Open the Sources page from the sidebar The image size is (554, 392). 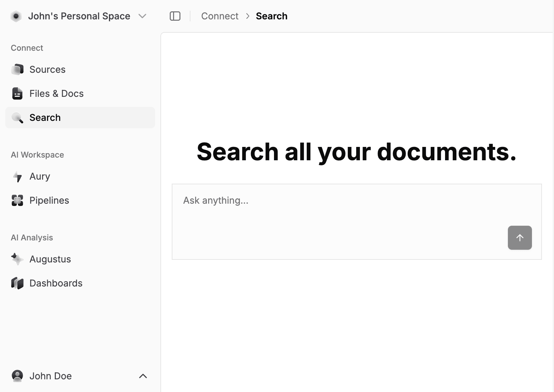point(47,69)
